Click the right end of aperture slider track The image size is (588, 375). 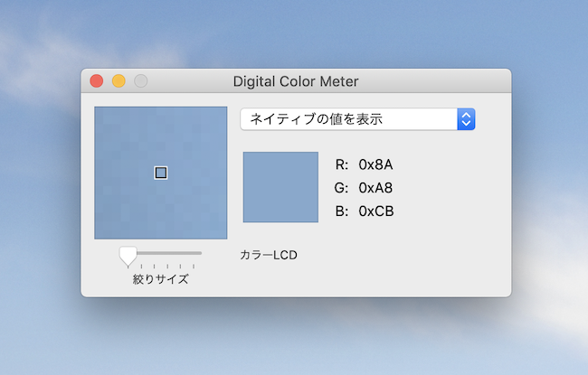pyautogui.click(x=199, y=253)
